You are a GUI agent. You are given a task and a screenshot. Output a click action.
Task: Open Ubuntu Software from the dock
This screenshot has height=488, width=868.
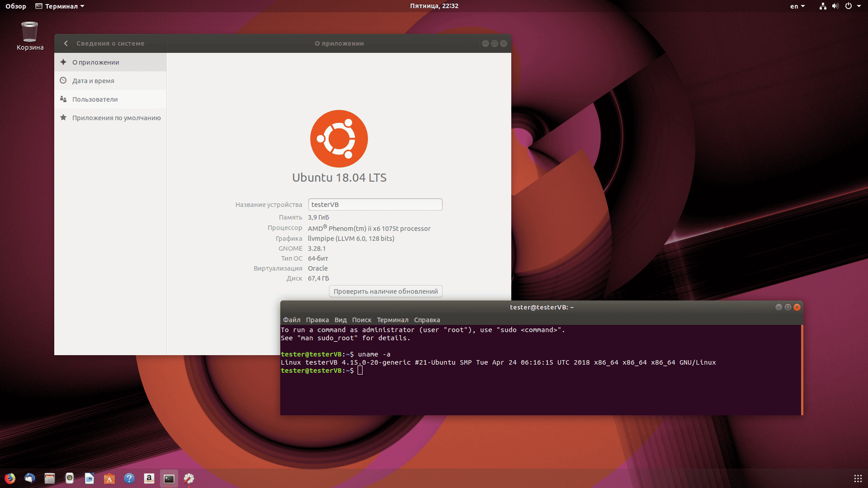click(x=109, y=479)
